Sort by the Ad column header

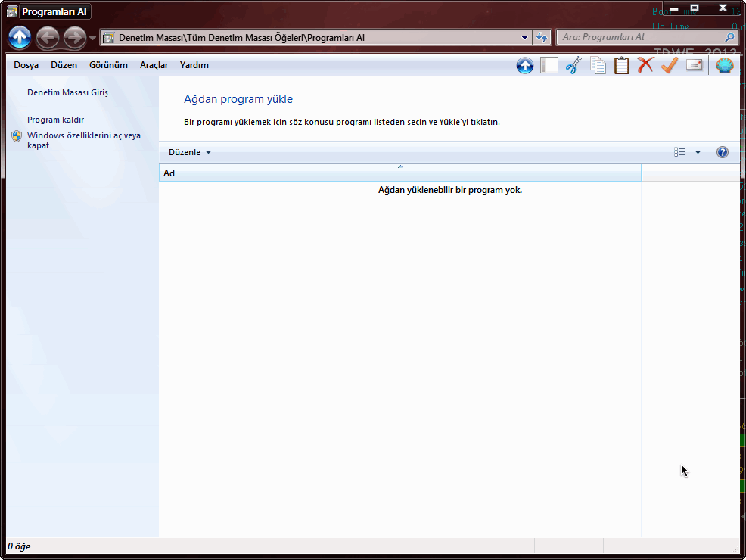coord(400,173)
